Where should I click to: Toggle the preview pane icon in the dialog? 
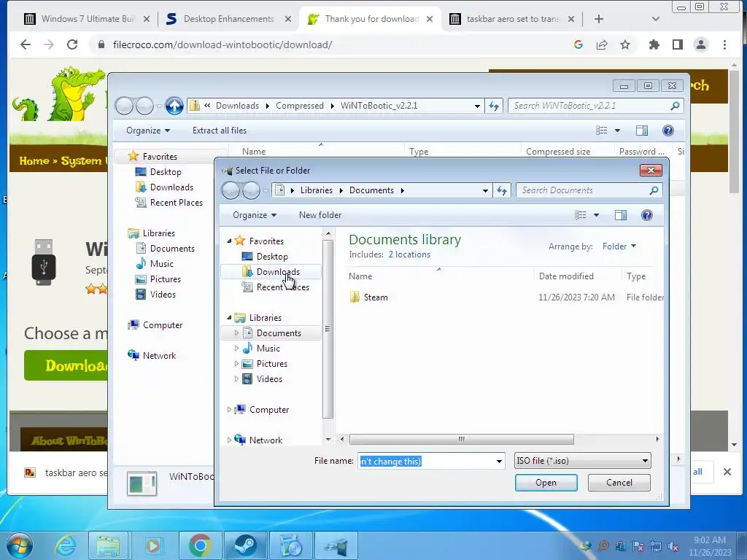click(x=620, y=215)
